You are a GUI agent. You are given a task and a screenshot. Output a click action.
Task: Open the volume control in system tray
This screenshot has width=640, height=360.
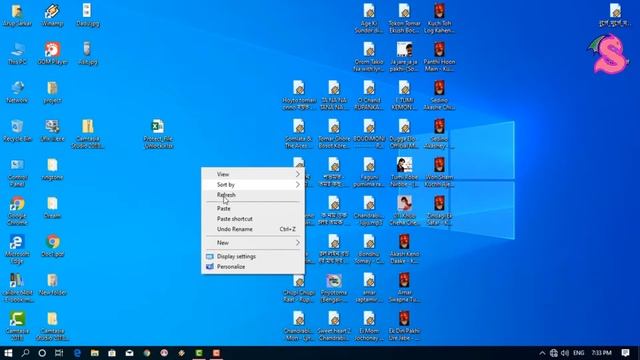point(565,353)
